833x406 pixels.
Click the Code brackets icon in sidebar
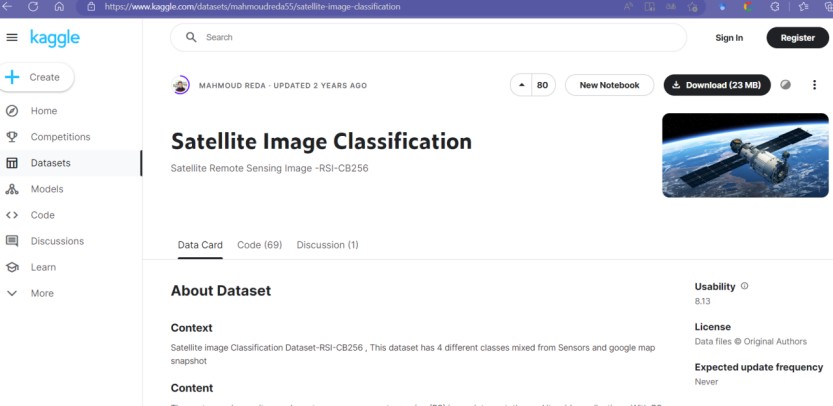click(x=12, y=215)
